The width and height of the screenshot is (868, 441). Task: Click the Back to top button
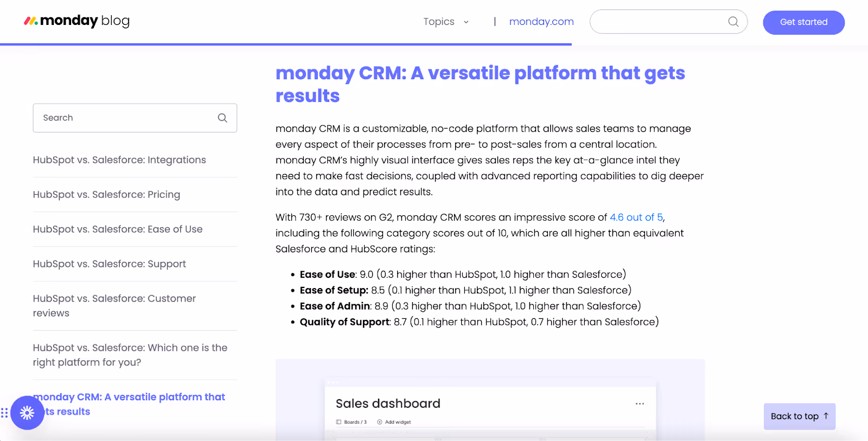click(x=799, y=417)
